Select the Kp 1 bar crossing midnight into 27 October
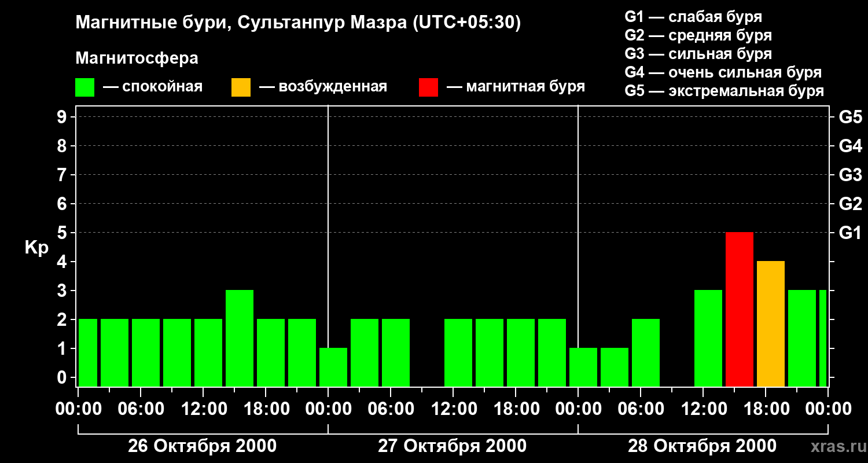This screenshot has height=463, width=868. pyautogui.click(x=333, y=367)
